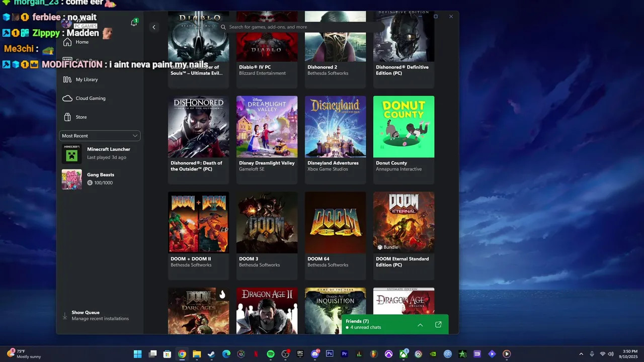Open the Donut County game tile
This screenshot has height=362, width=644.
tap(404, 140)
